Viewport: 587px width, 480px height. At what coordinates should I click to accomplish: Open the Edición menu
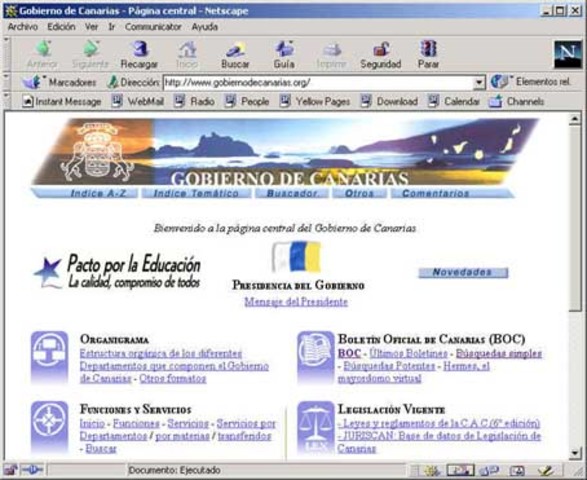point(61,27)
